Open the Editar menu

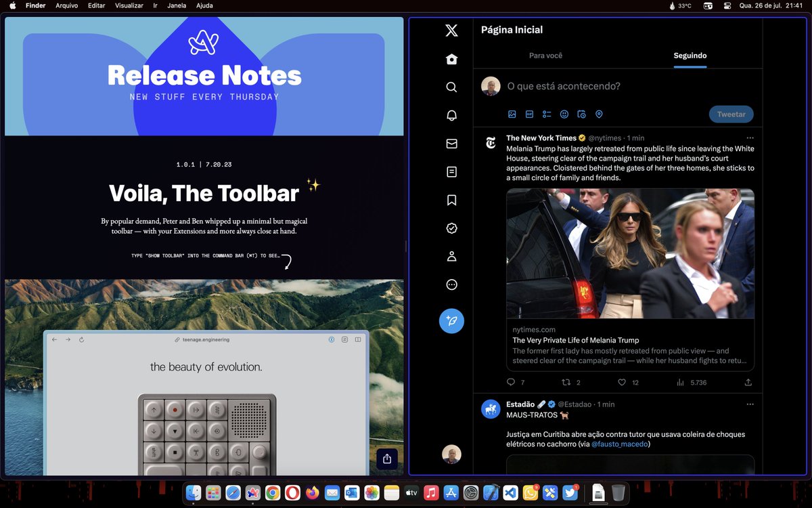97,5
